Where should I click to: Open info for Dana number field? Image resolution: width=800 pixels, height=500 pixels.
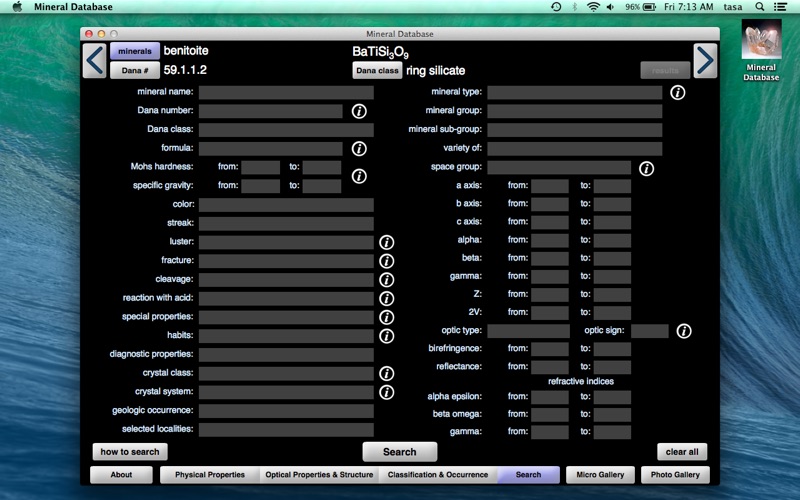359,111
